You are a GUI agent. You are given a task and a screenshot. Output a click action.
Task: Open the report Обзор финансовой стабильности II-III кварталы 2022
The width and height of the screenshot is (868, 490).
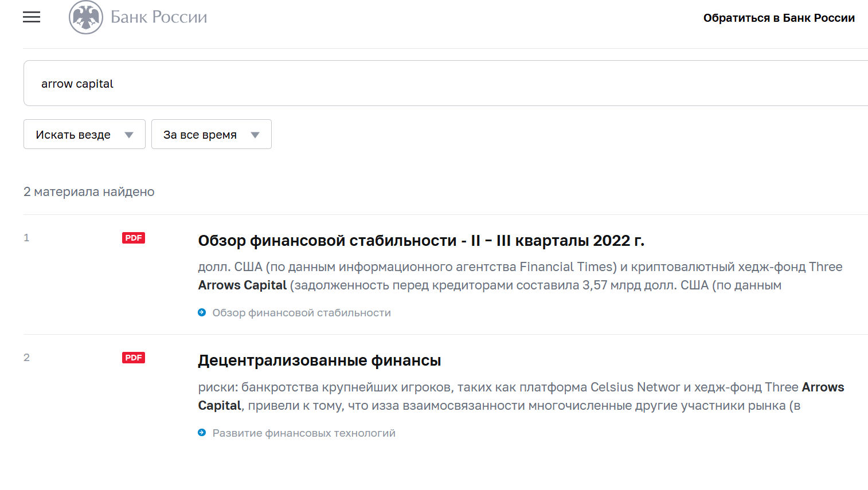pos(421,240)
